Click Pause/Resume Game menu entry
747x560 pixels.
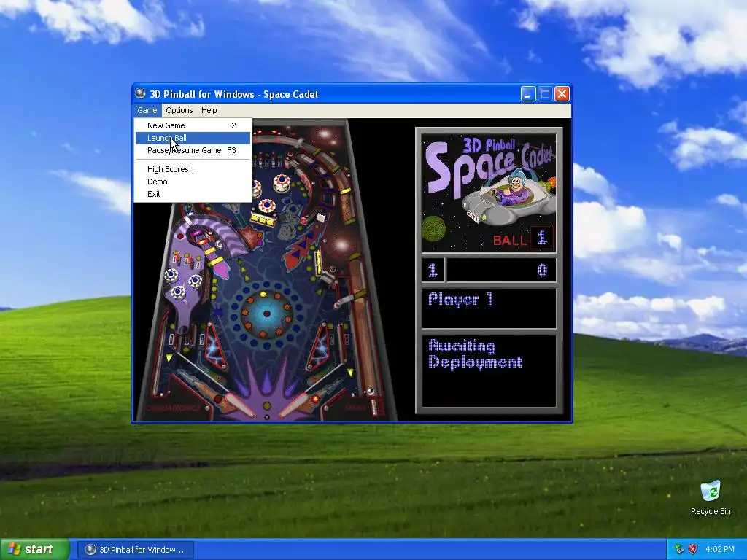click(193, 150)
